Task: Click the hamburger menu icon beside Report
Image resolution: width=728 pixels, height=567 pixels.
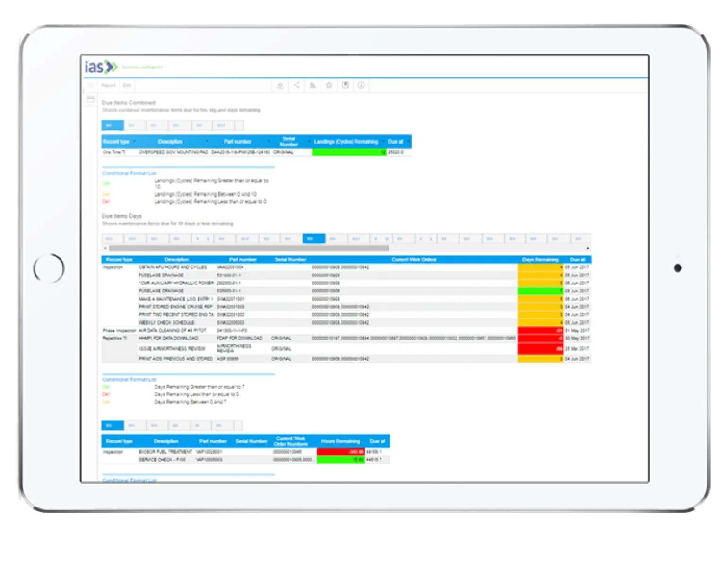Action: [x=91, y=86]
